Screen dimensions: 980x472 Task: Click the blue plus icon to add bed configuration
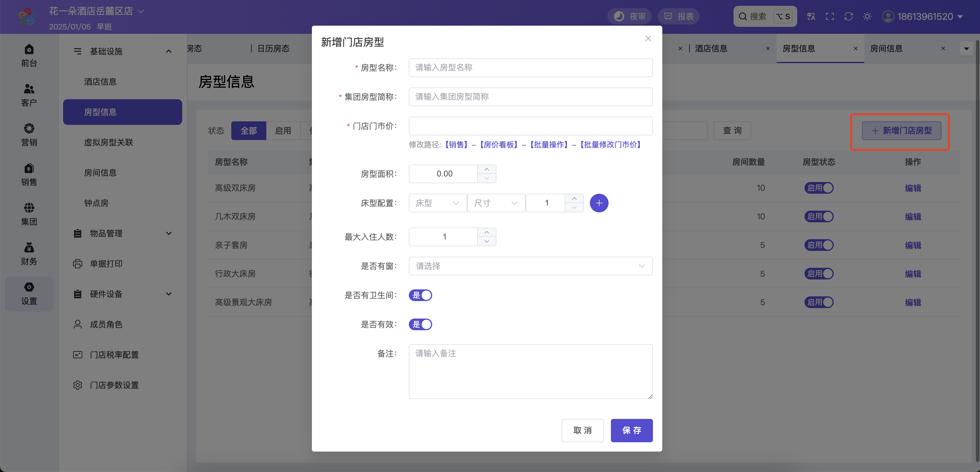(599, 203)
